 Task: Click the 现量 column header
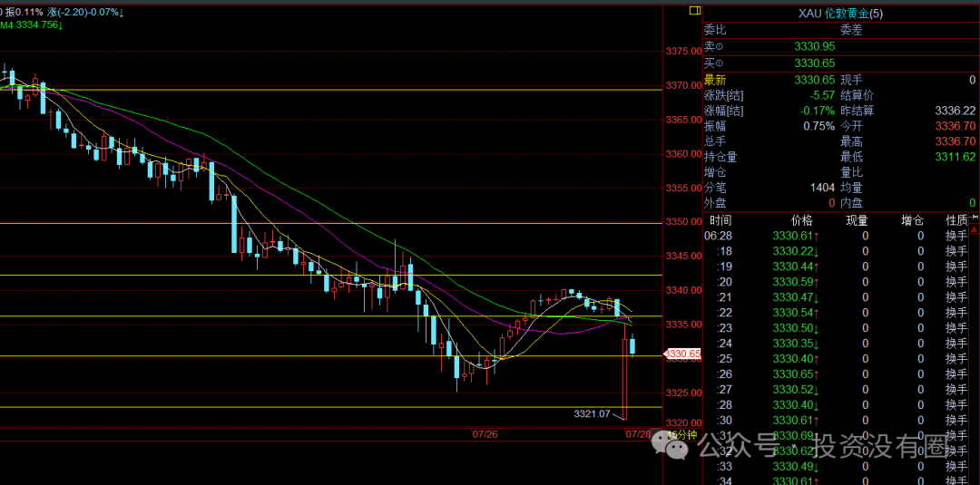(857, 220)
